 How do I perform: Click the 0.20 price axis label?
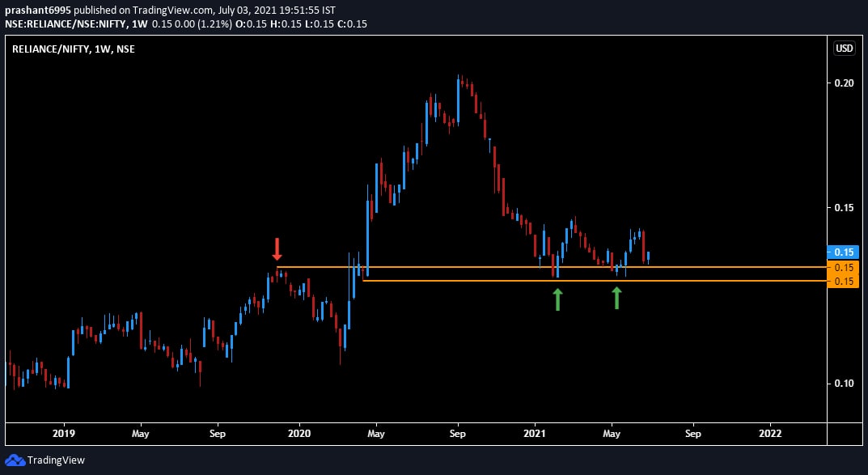[844, 83]
